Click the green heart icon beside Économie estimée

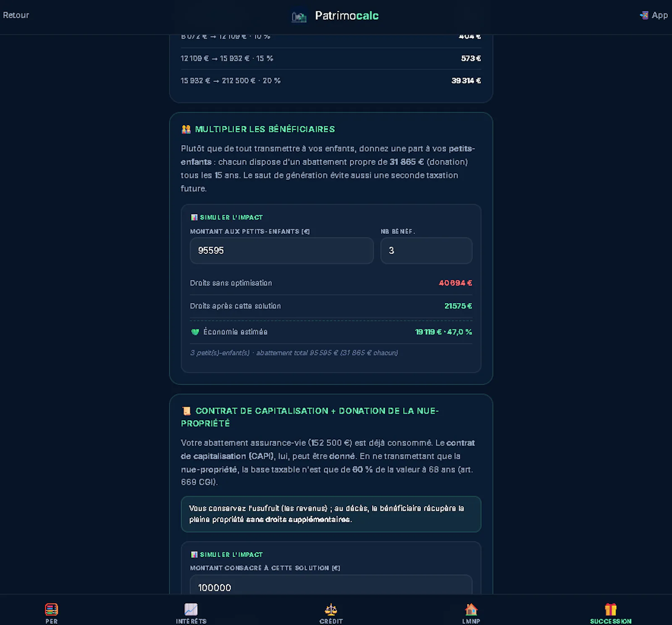coord(195,332)
